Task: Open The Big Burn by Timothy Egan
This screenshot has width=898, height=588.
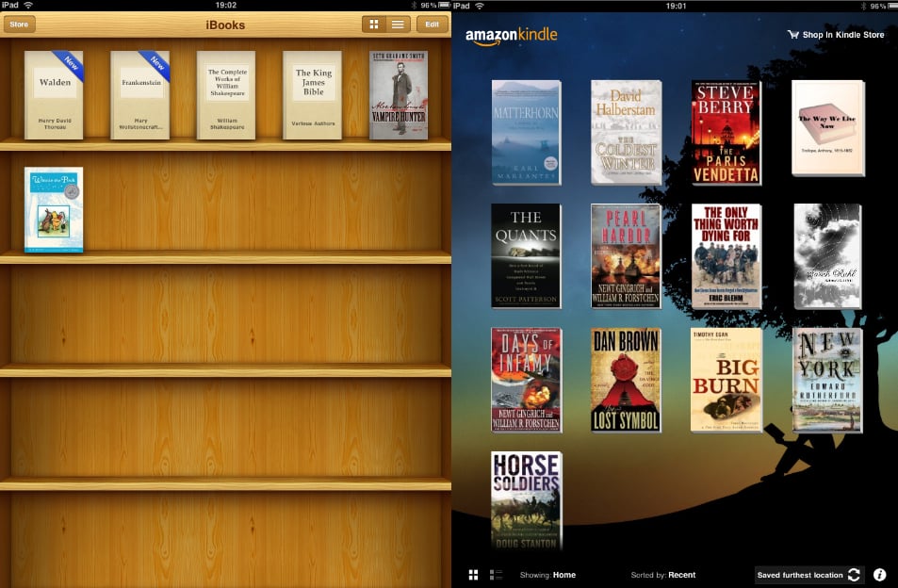Action: (727, 380)
